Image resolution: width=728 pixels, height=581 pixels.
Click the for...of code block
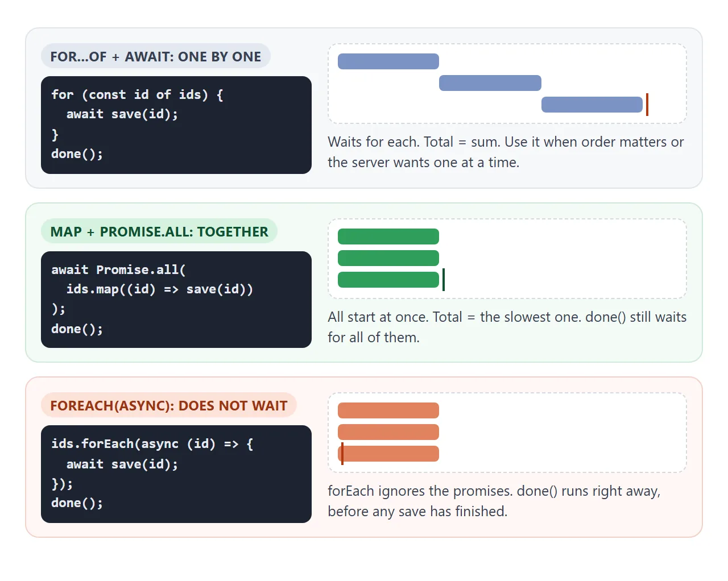click(x=176, y=125)
